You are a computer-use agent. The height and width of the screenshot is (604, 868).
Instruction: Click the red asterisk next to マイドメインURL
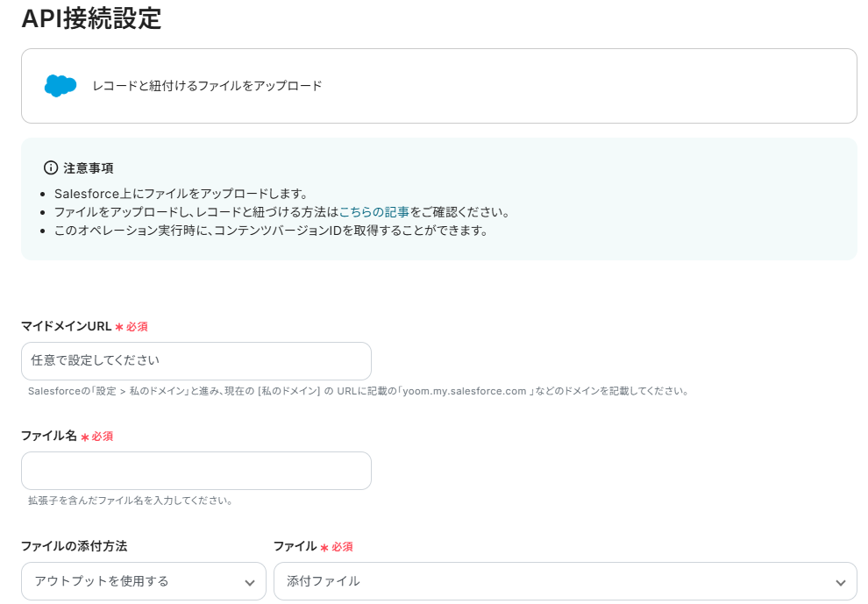click(118, 327)
